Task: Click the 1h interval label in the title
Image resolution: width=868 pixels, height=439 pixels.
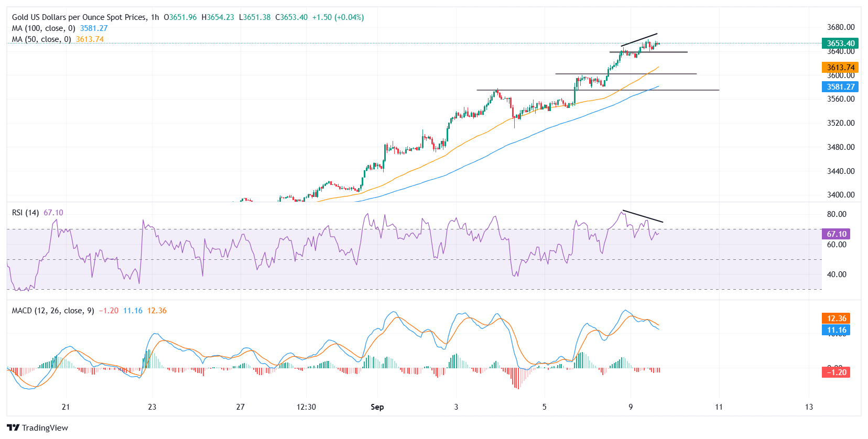Action: click(155, 17)
